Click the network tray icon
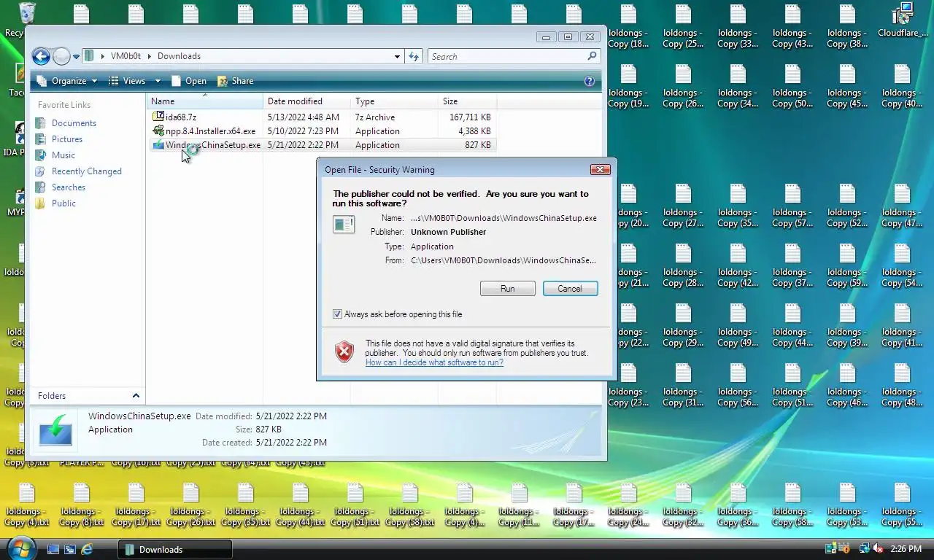Viewport: 934px width, 560px height. click(865, 549)
